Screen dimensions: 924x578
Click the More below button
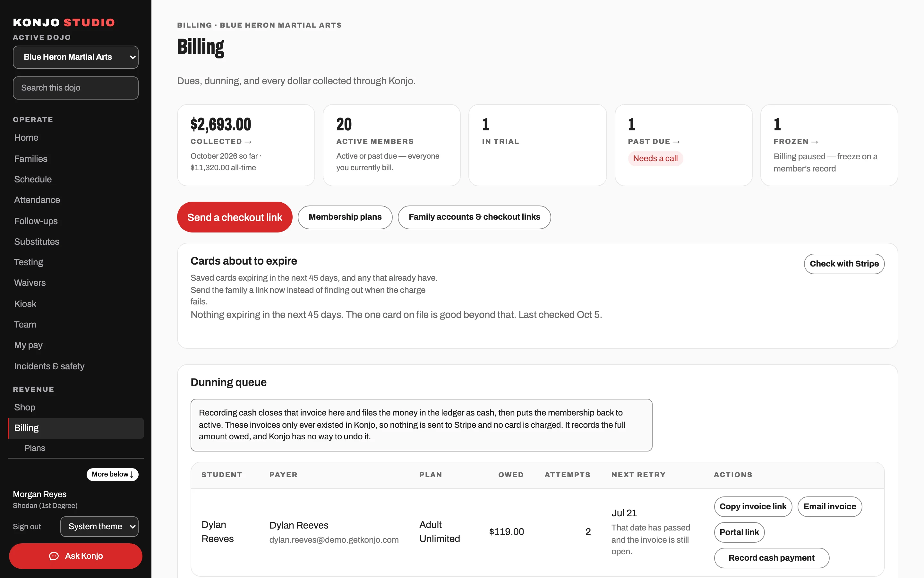tap(112, 474)
